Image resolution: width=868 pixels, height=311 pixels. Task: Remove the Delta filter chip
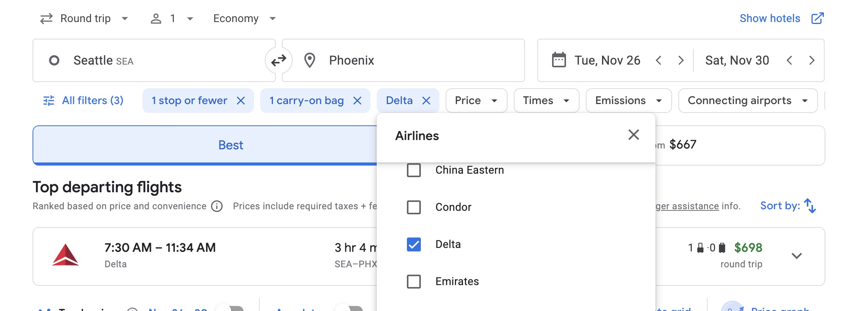[426, 100]
